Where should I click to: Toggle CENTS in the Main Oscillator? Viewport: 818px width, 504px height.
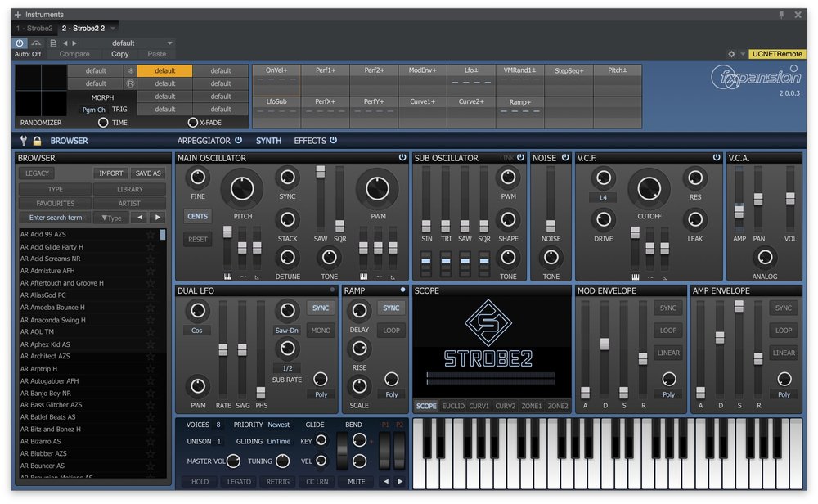(x=198, y=216)
